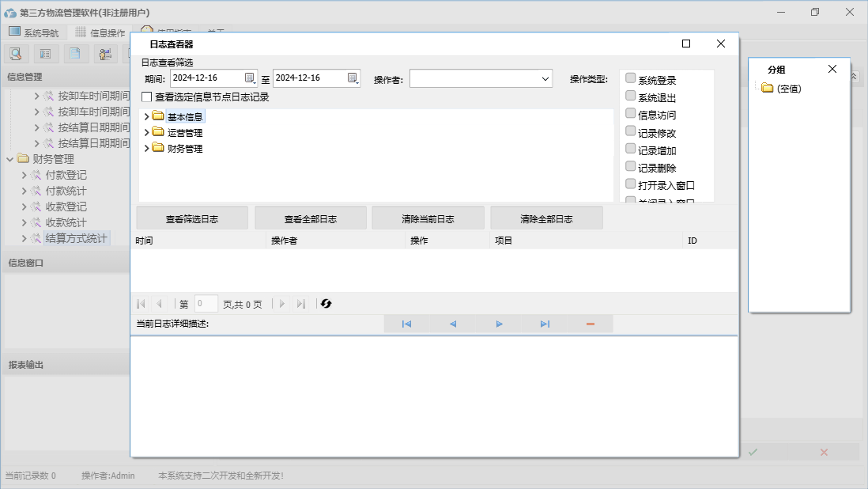Screen dimensions: 868x489
Task: Jump to last log record with blue arrow
Action: [545, 324]
